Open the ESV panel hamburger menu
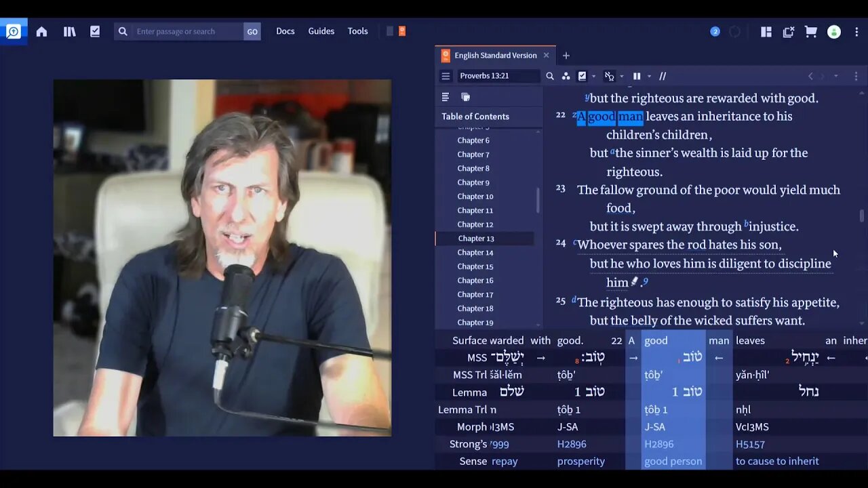Screen dimensions: 868x488 pos(446,76)
